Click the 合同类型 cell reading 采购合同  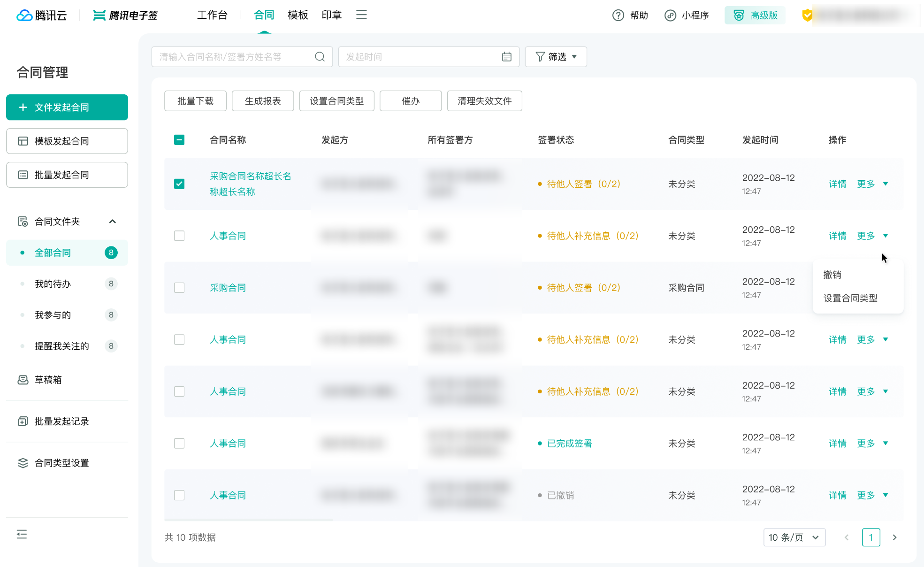(686, 288)
